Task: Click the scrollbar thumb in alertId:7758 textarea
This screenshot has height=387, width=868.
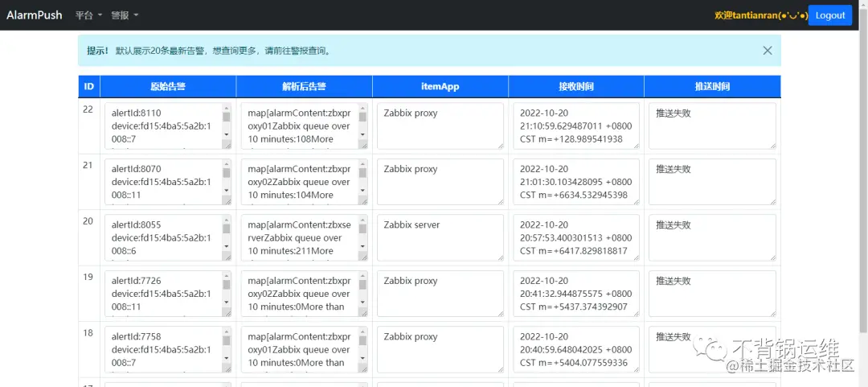Action: click(x=227, y=341)
